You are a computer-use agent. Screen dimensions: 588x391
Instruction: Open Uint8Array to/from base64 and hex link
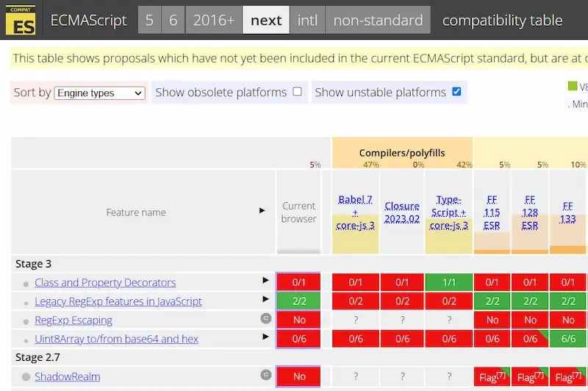[116, 339]
